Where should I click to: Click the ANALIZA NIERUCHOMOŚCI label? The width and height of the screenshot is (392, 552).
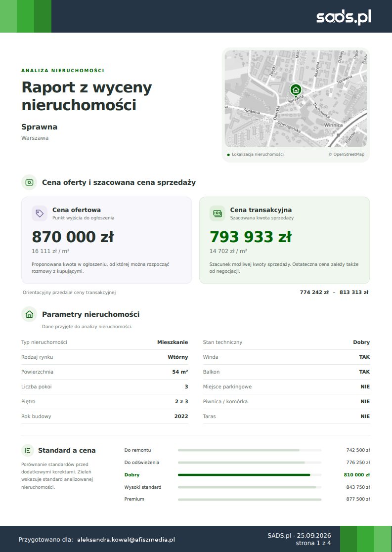pyautogui.click(x=63, y=70)
